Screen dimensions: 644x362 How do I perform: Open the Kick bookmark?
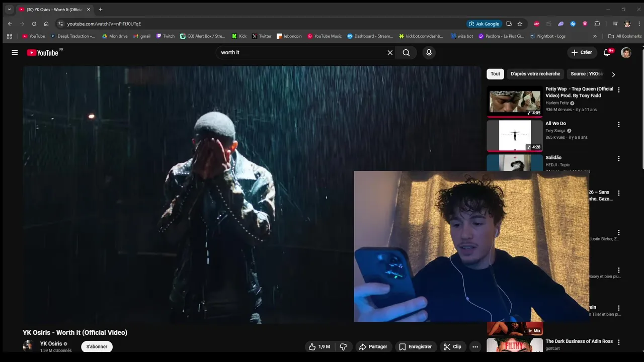coord(239,36)
